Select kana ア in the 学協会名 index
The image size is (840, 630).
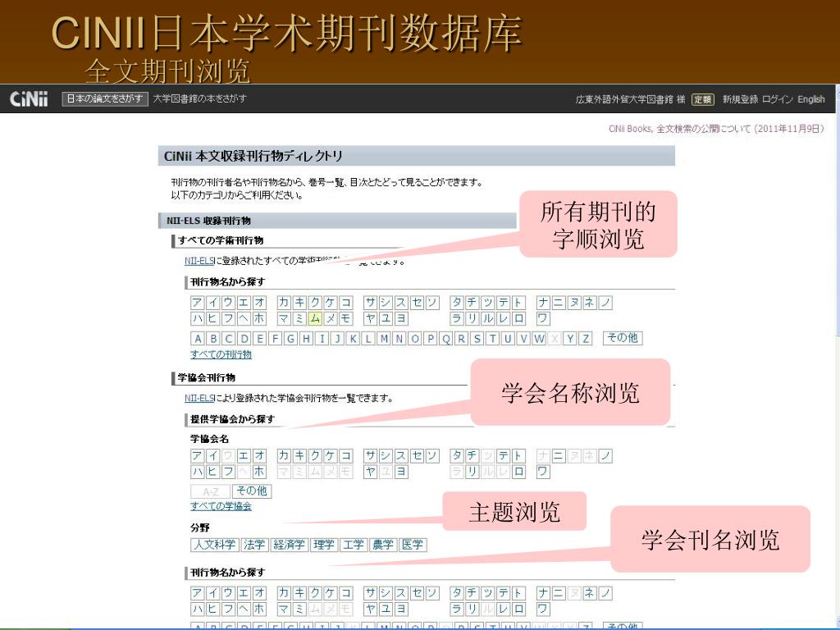(x=198, y=456)
